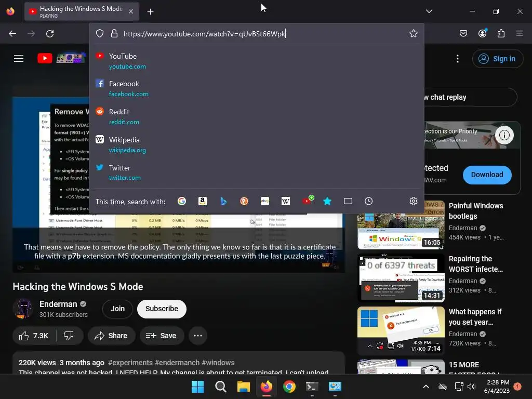The width and height of the screenshot is (532, 399).
Task: Bookmark this page with star icon
Action: tap(413, 33)
